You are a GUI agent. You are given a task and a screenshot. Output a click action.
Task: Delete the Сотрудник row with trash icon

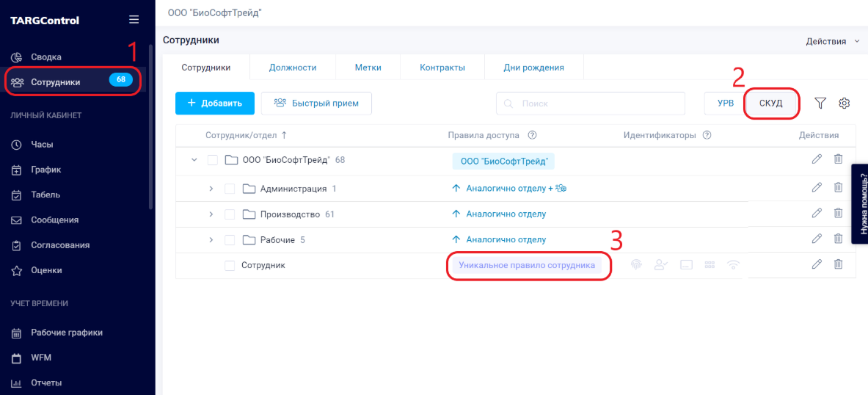click(838, 264)
